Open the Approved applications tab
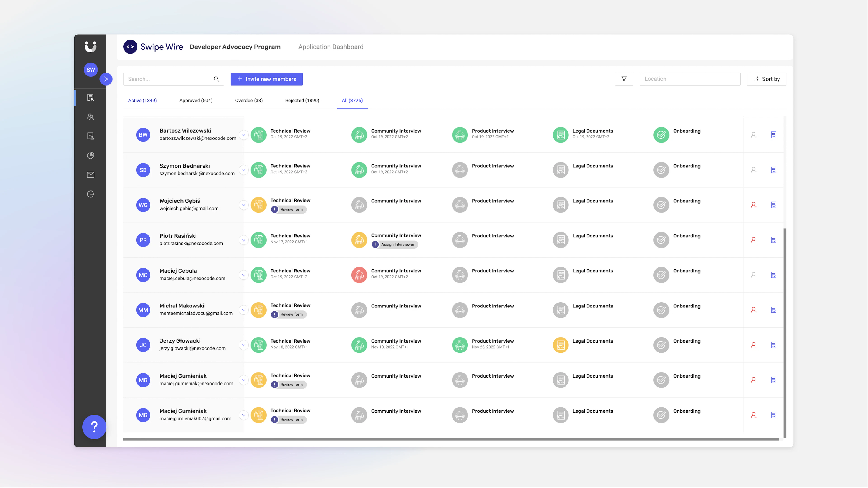Image resolution: width=868 pixels, height=488 pixels. (196, 100)
